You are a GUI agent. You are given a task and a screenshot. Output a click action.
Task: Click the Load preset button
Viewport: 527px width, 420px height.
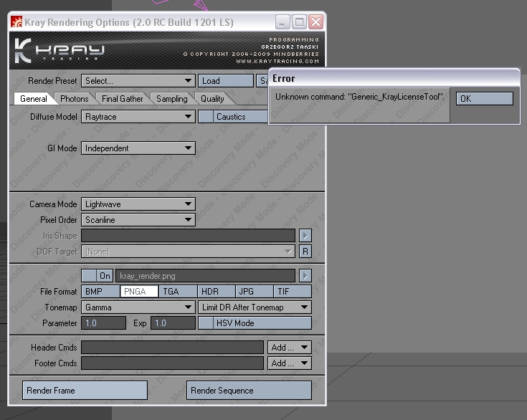226,81
